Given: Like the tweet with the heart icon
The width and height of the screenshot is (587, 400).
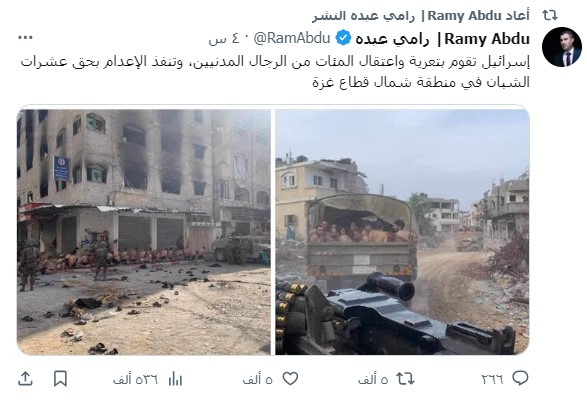Looking at the screenshot, I should click(290, 379).
